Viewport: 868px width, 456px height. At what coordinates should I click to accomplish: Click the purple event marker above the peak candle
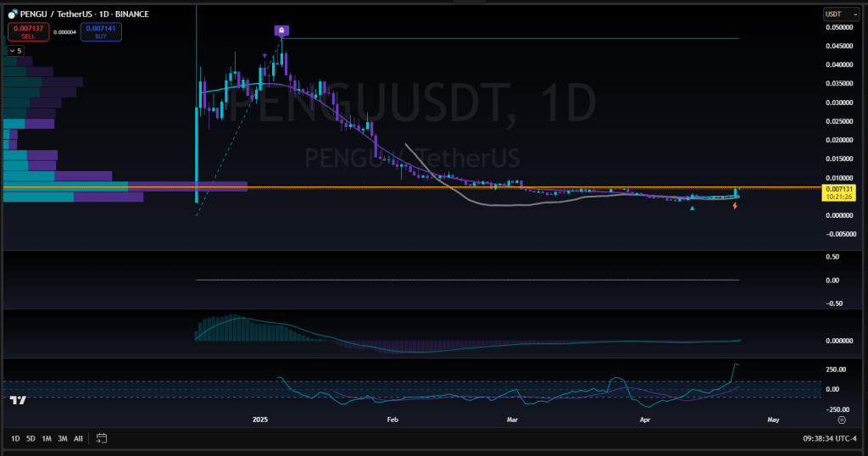click(281, 31)
